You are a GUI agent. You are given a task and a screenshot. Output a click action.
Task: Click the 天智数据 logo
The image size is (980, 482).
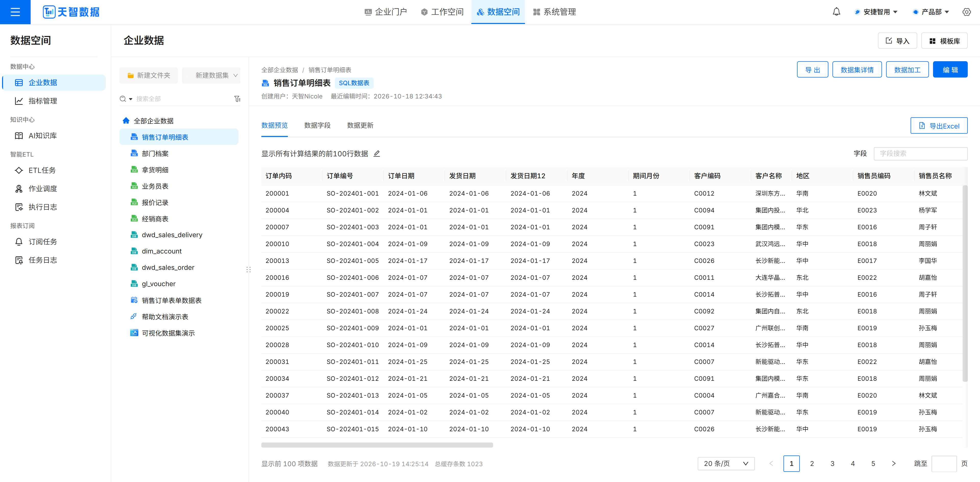[x=71, y=12]
